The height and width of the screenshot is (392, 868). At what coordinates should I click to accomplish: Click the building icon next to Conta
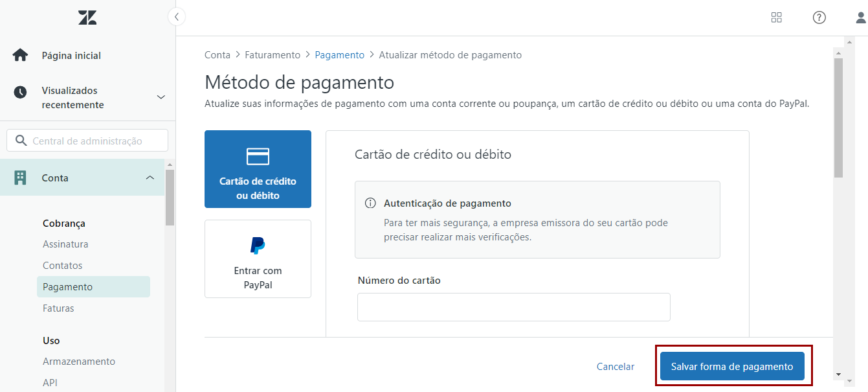(x=20, y=178)
